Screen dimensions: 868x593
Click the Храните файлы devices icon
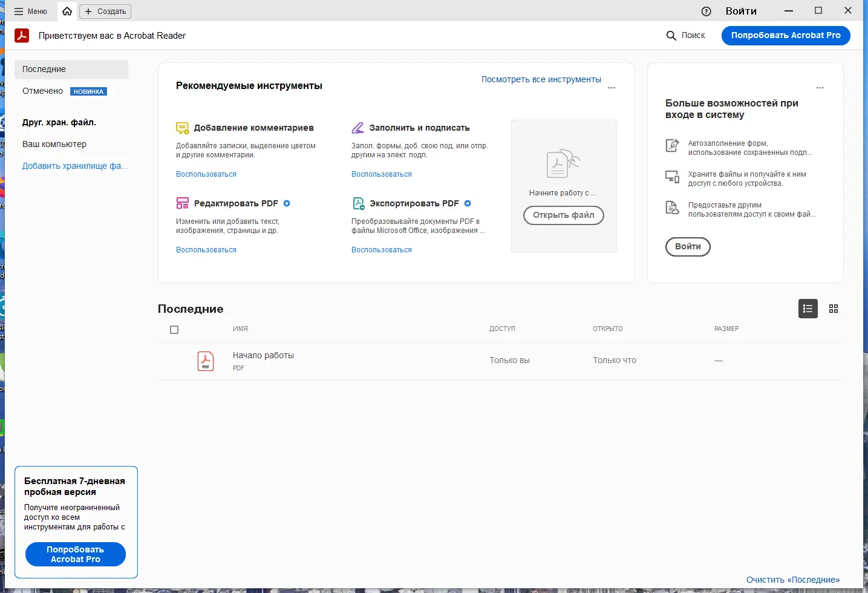672,176
